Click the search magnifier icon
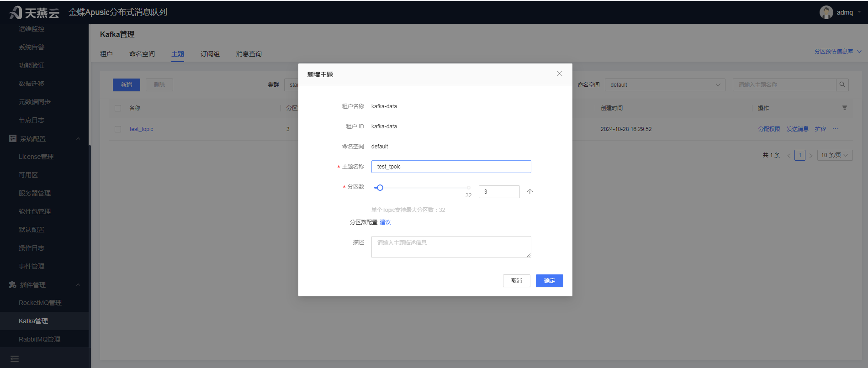 842,85
